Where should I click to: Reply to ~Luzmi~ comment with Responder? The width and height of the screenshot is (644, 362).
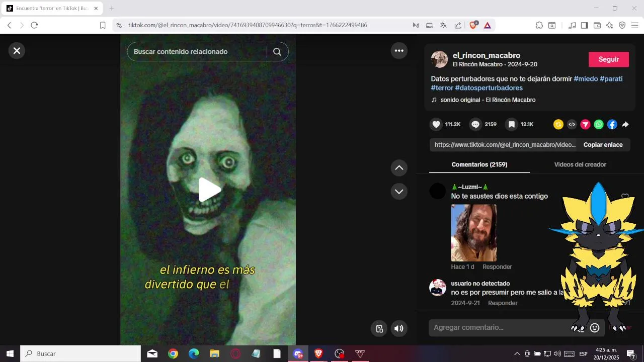(x=497, y=267)
